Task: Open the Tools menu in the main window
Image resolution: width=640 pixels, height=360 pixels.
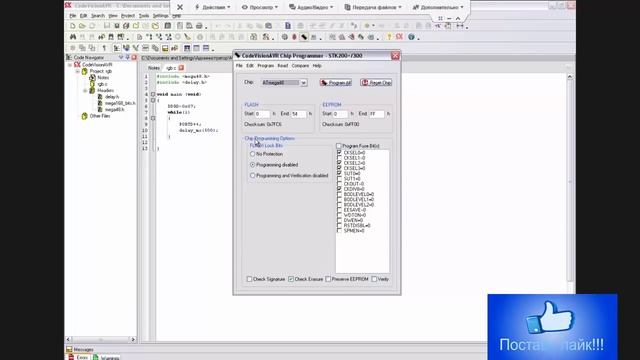Action: click(x=144, y=16)
